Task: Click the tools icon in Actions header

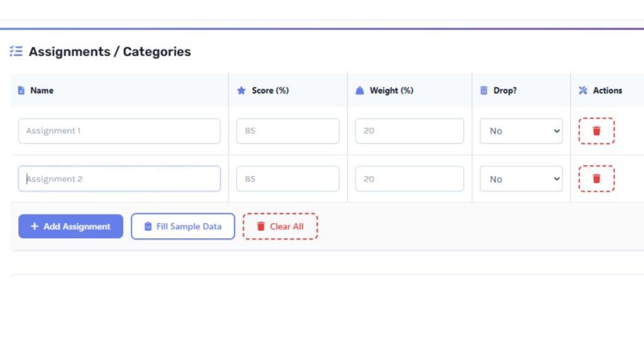Action: (582, 91)
